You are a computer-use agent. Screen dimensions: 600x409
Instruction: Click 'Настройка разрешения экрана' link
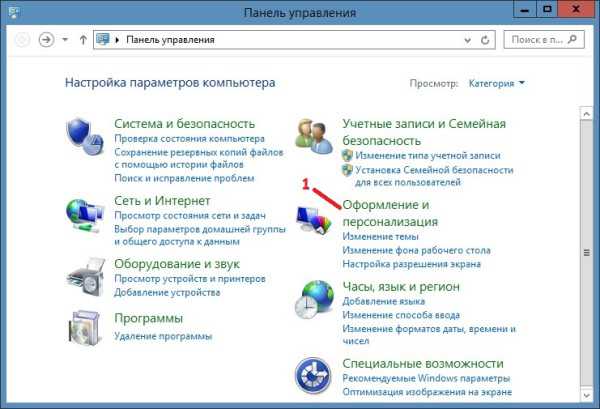point(411,264)
